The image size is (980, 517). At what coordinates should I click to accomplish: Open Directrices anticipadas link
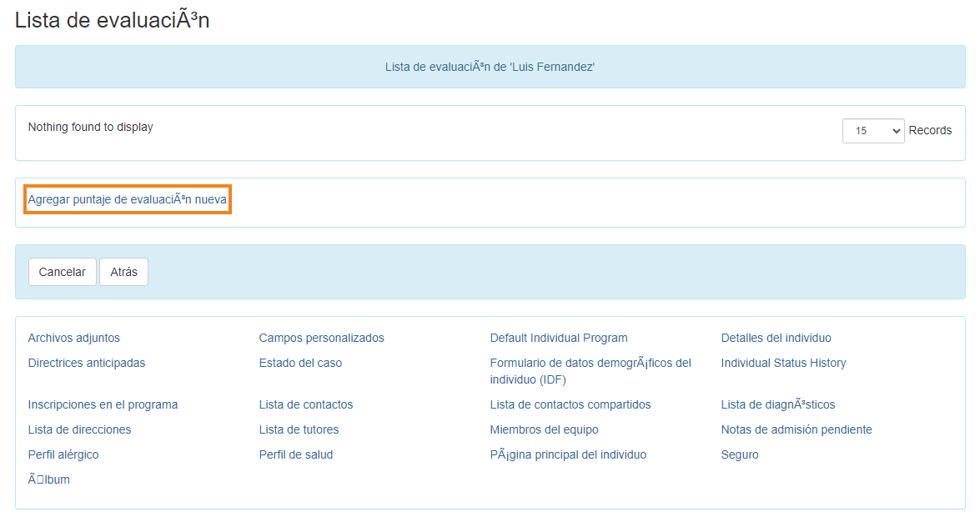tap(86, 363)
